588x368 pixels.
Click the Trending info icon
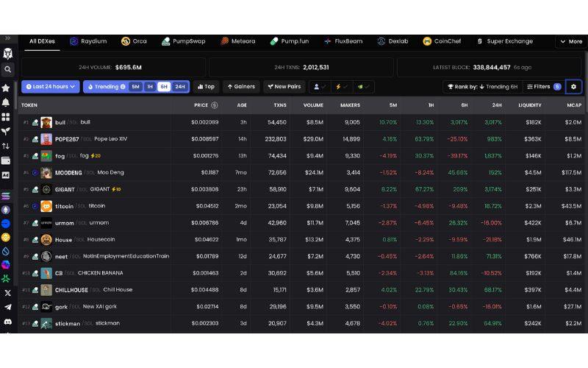click(123, 87)
